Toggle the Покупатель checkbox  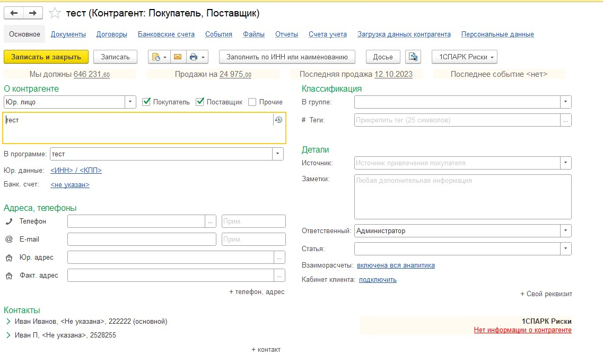coord(146,102)
